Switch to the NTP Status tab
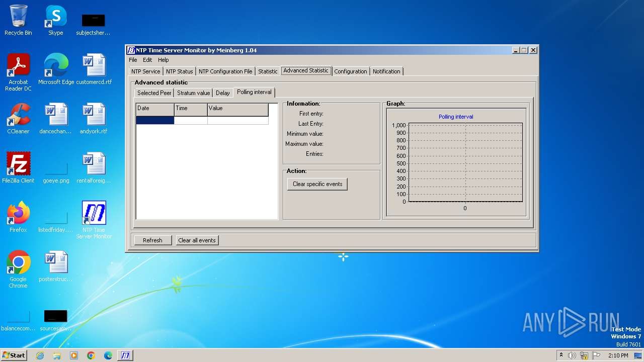 click(x=180, y=71)
